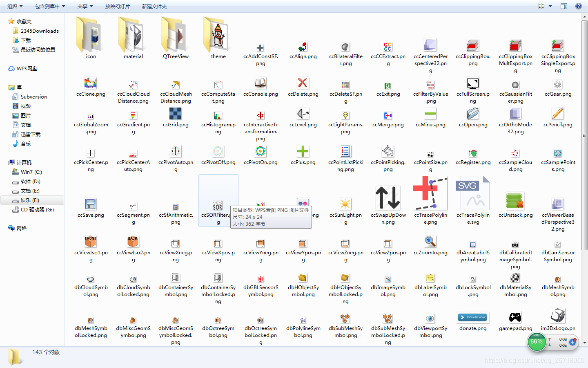The image size is (588, 368).
Task: Open 图片 library
Action: 21,116
